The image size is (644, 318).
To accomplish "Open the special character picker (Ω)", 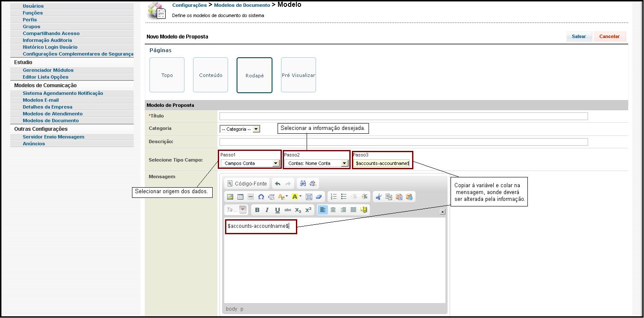I will [261, 197].
